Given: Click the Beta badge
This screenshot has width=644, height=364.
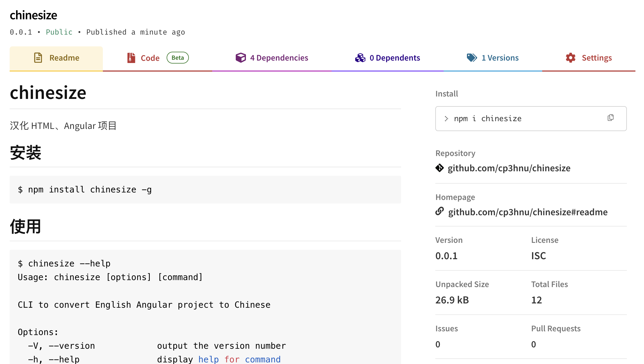Looking at the screenshot, I should (178, 58).
